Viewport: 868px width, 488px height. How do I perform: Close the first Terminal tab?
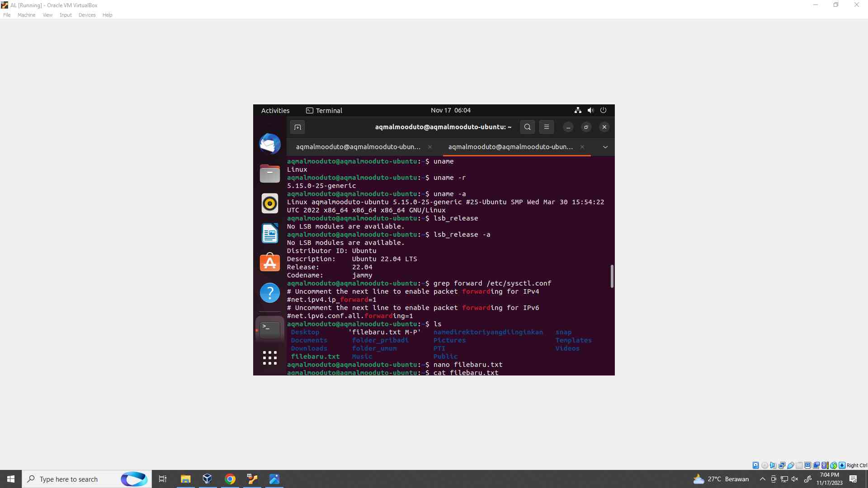(x=430, y=147)
